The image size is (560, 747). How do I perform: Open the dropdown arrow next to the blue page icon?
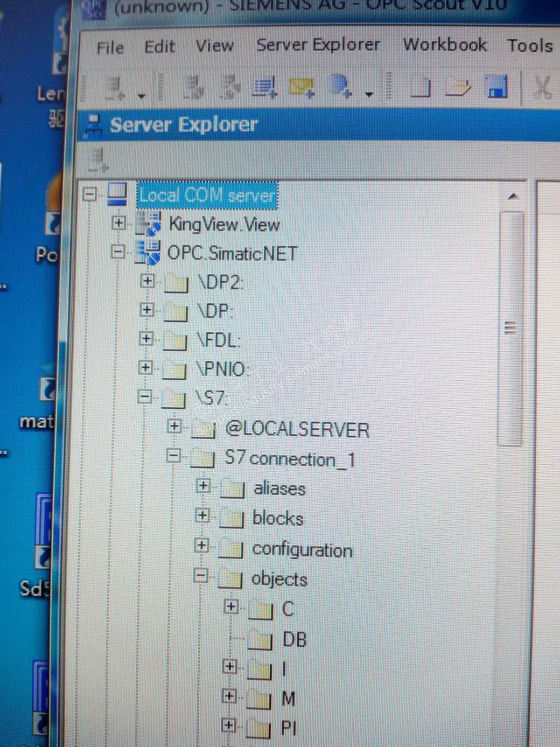click(369, 94)
